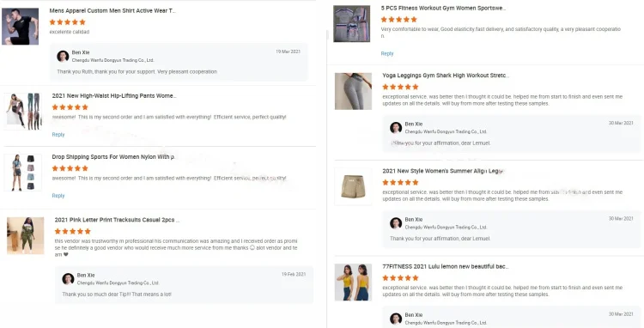644x328 pixels.
Task: Open the 5 PCS fitness workout set thumbnail
Action: [x=351, y=24]
